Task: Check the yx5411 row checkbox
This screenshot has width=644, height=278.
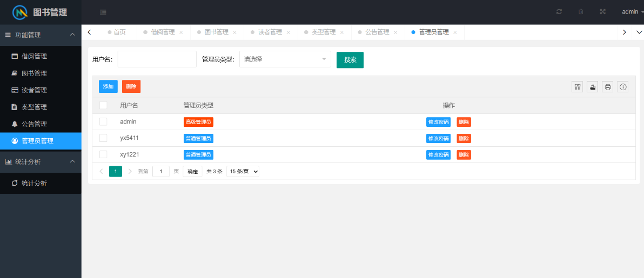Action: tap(104, 138)
